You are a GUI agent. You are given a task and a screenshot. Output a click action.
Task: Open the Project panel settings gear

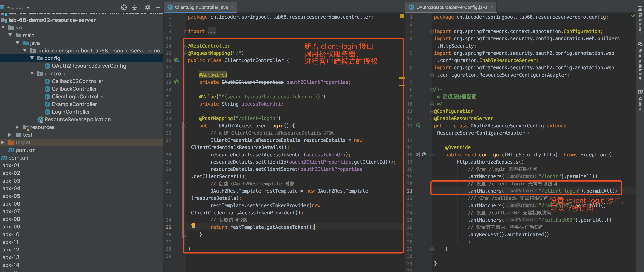click(147, 7)
